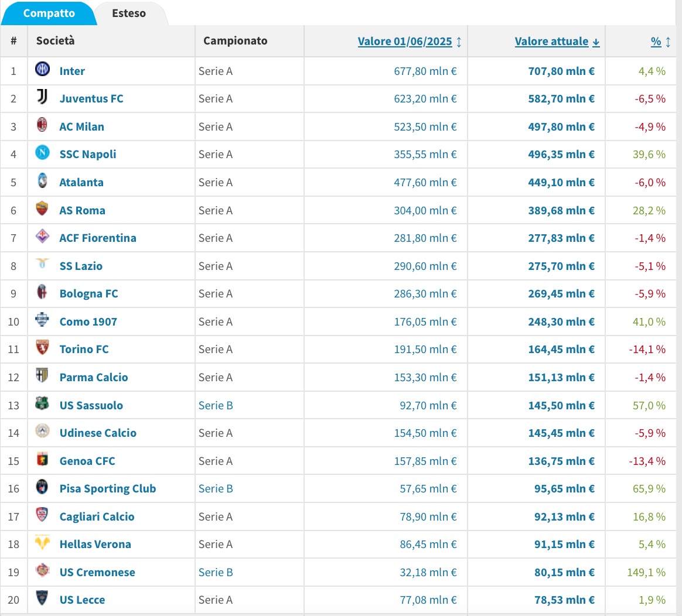682x616 pixels.
Task: Open the SSC Napoli crest icon
Action: click(x=42, y=153)
